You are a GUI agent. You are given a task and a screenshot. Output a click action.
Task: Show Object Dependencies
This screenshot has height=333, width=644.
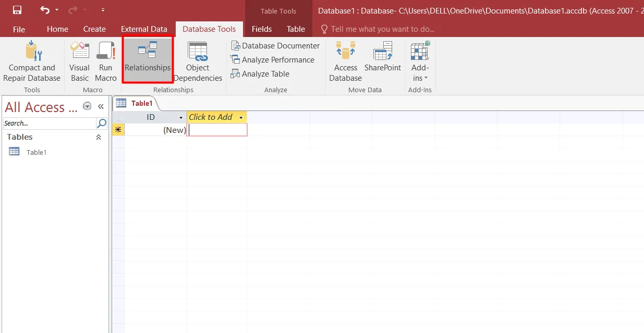(198, 60)
